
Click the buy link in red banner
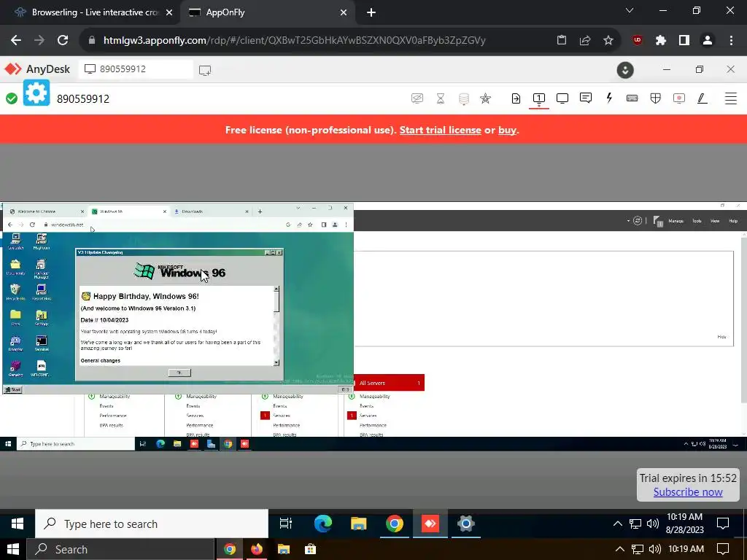click(x=507, y=130)
